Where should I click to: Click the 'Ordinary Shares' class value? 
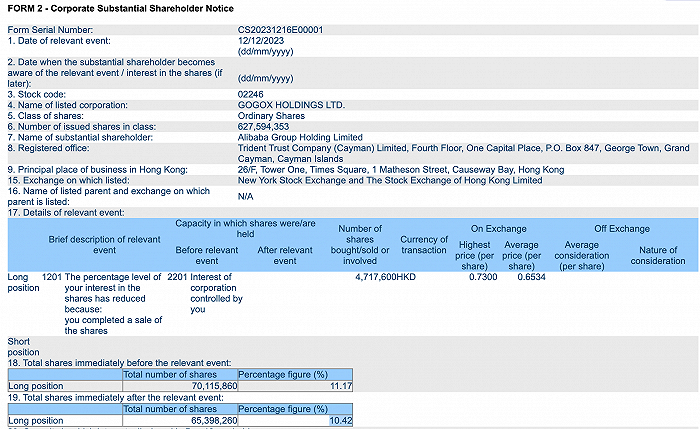pos(271,116)
